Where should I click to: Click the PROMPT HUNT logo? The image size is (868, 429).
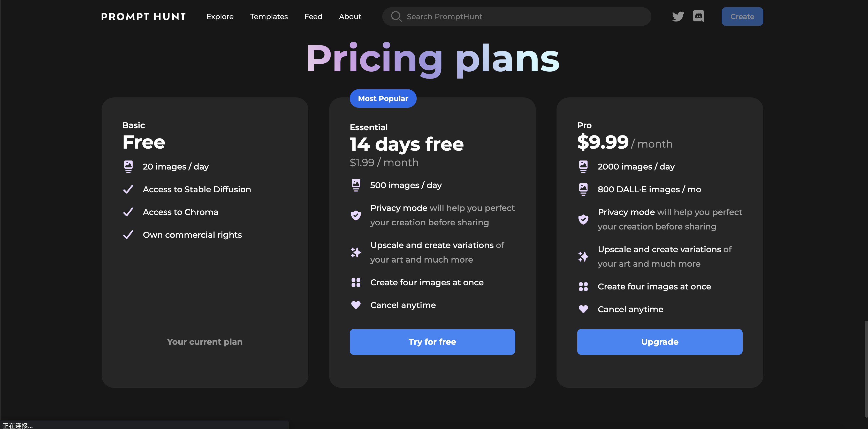[143, 17]
